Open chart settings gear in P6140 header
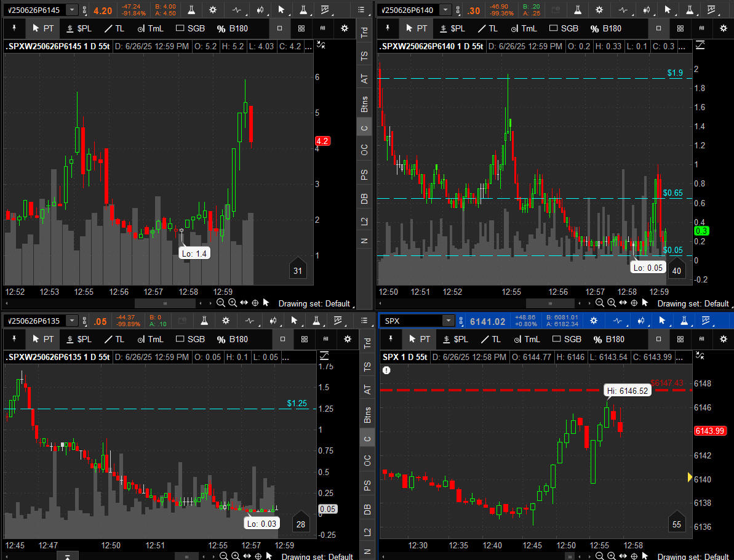This screenshot has height=560, width=734. point(599,10)
